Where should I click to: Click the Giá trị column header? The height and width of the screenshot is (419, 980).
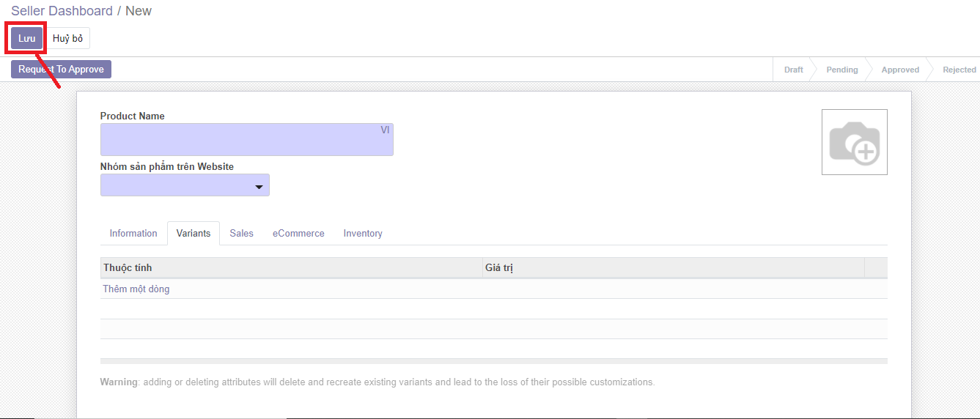[499, 267]
